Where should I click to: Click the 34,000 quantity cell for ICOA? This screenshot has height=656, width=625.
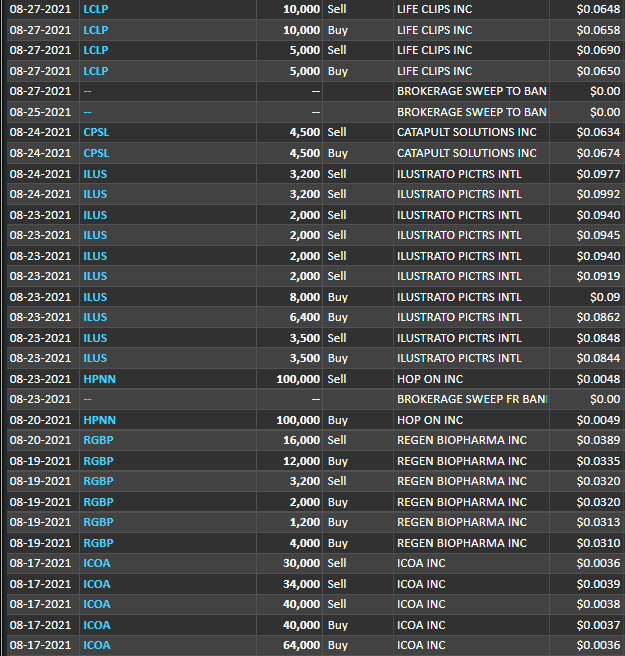point(302,584)
